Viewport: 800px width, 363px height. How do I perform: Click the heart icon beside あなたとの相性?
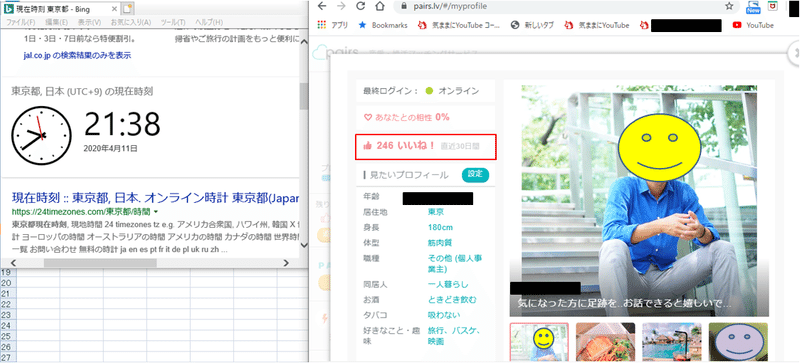(x=367, y=117)
